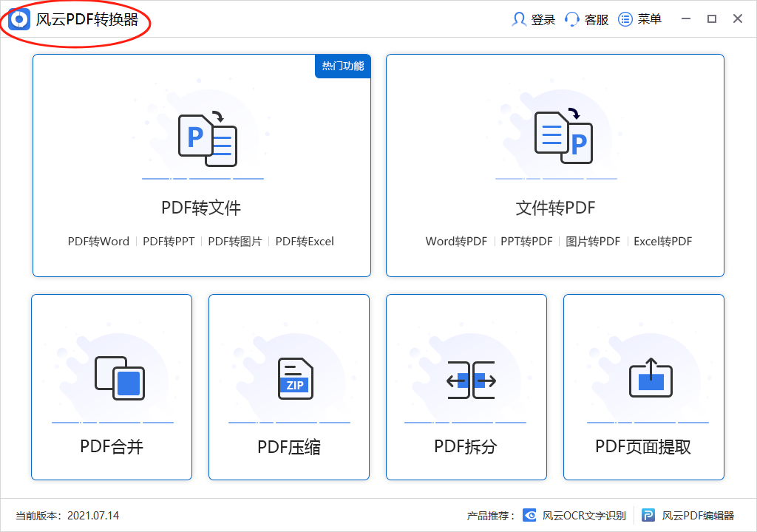The height and width of the screenshot is (532, 757).
Task: Click the 产品推荐 label
Action: pos(491,516)
